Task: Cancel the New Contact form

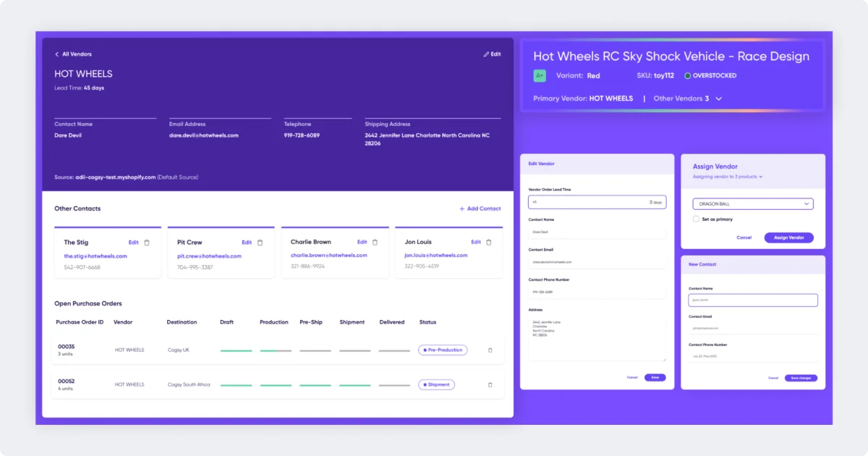Action: pyautogui.click(x=773, y=378)
